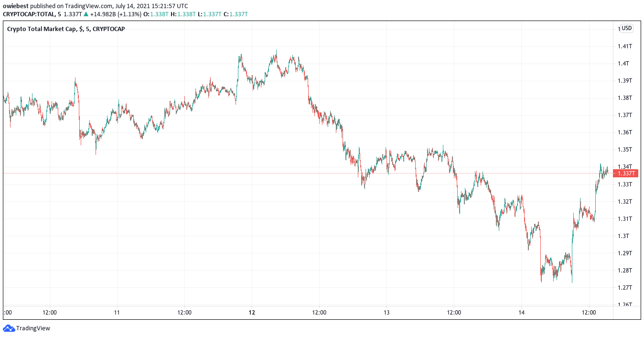Select the 11 date marker on time axis
644x337 pixels.
coord(117,313)
